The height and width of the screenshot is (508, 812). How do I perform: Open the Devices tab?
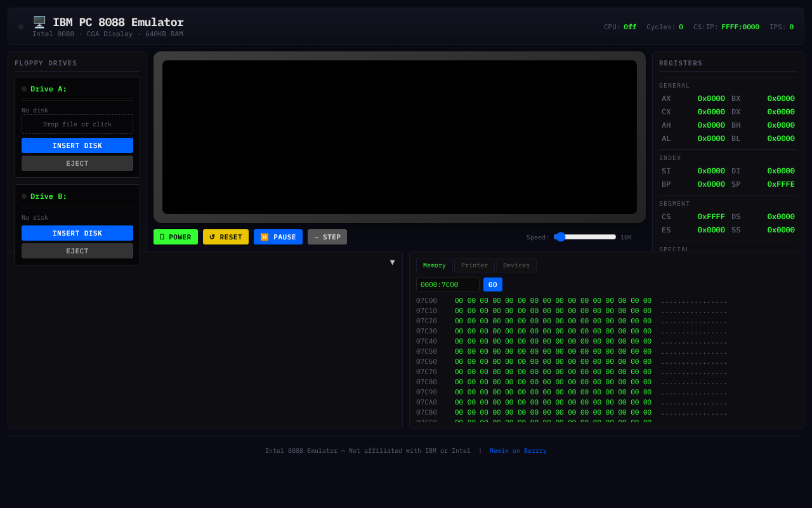516,265
